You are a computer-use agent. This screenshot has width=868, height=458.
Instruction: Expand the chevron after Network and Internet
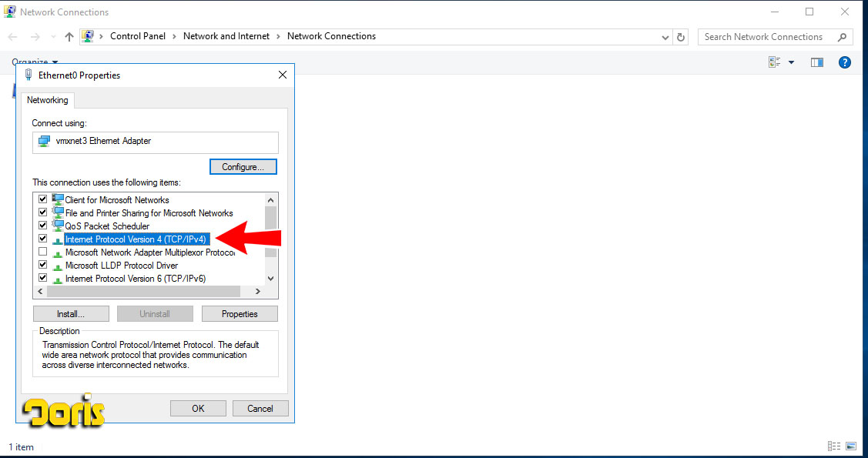279,36
